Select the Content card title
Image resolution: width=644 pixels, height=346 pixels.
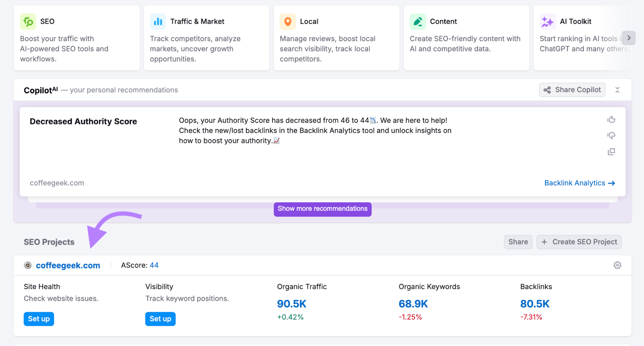(x=443, y=22)
